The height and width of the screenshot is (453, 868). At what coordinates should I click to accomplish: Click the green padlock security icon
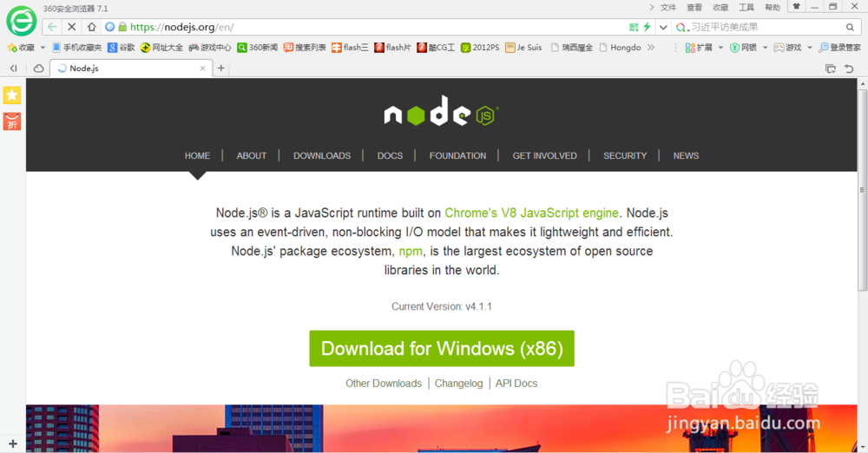click(x=123, y=27)
